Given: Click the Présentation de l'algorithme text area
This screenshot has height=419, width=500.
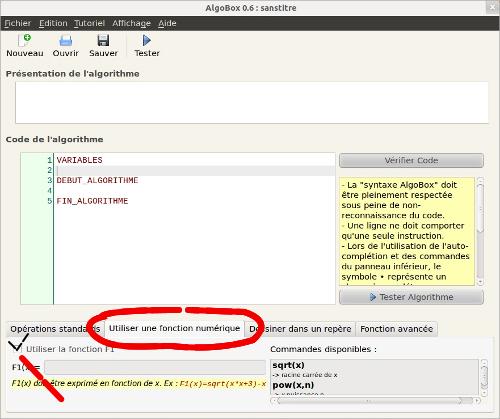Looking at the screenshot, I should click(252, 103).
